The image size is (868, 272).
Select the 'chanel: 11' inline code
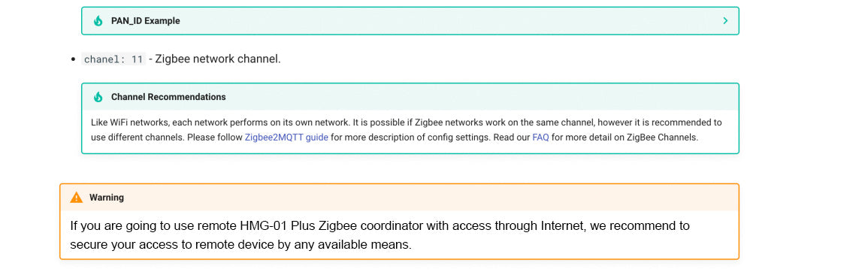coord(113,59)
